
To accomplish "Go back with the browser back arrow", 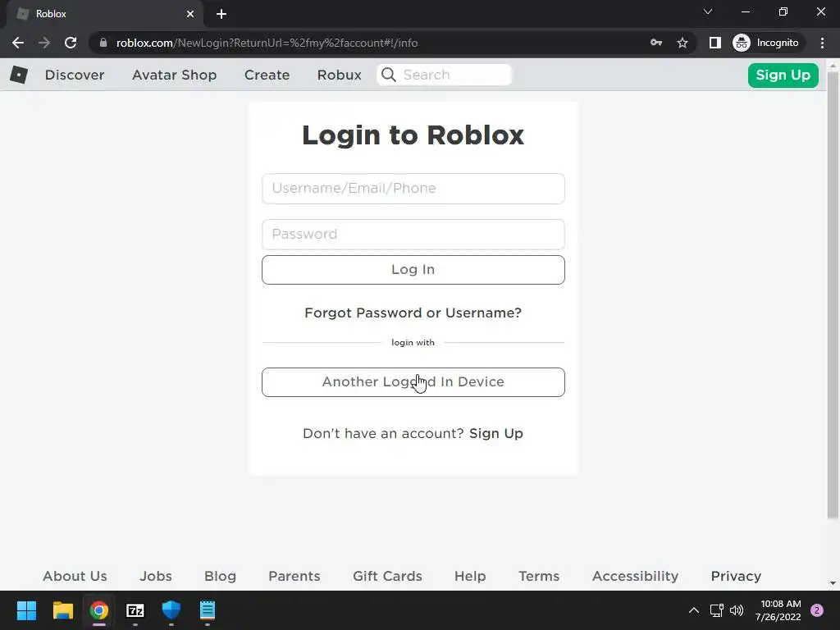I will tap(18, 43).
